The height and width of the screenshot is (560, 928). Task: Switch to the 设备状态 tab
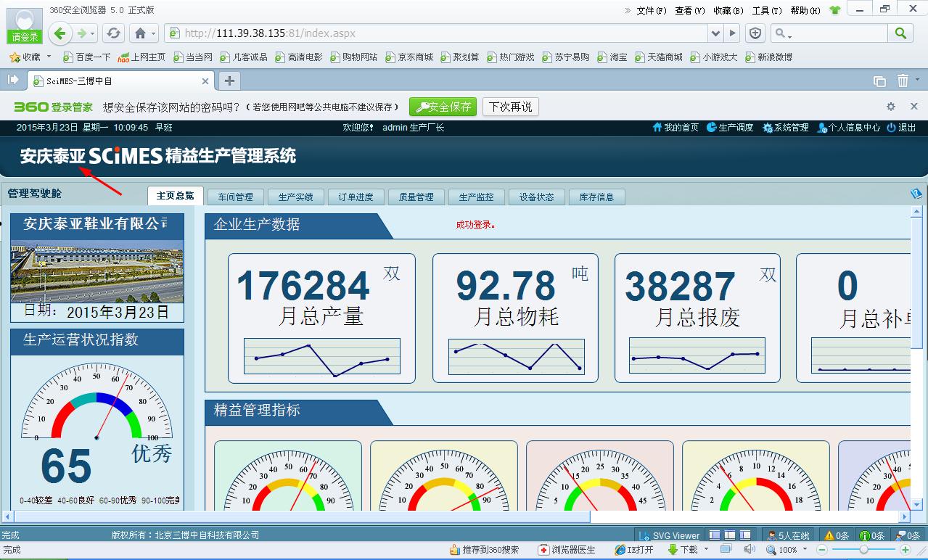[x=536, y=197]
